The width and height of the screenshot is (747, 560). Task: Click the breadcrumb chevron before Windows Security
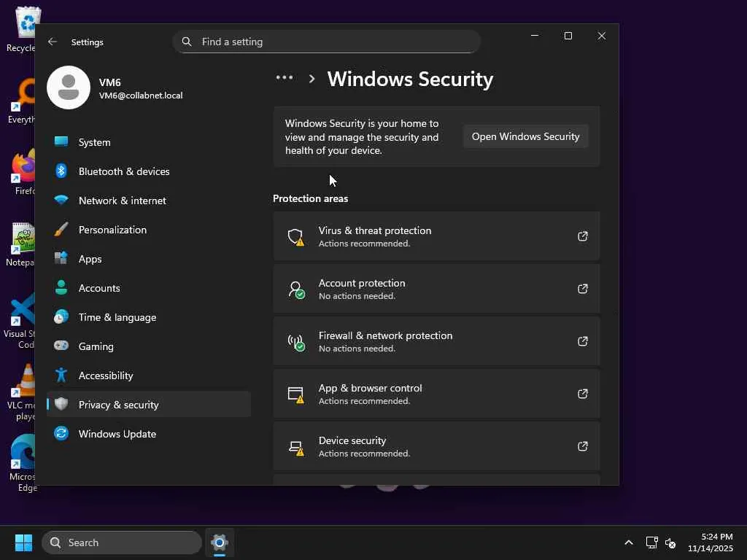311,79
